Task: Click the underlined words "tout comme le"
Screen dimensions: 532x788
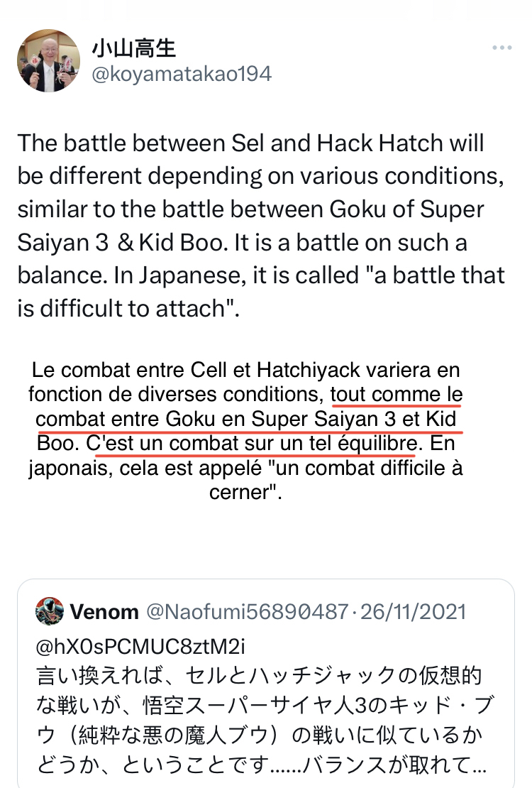Action: click(x=397, y=394)
